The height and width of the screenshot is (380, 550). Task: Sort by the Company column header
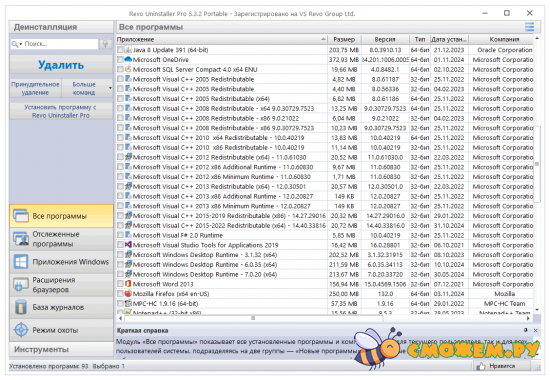tap(501, 39)
